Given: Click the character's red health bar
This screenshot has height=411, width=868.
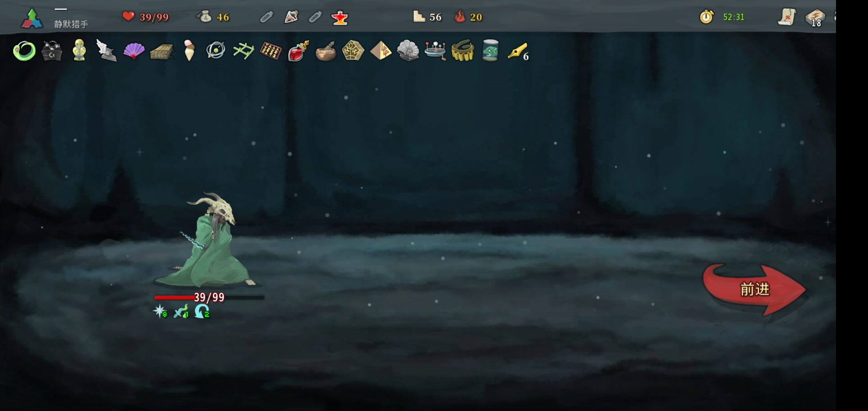Looking at the screenshot, I should point(209,297).
